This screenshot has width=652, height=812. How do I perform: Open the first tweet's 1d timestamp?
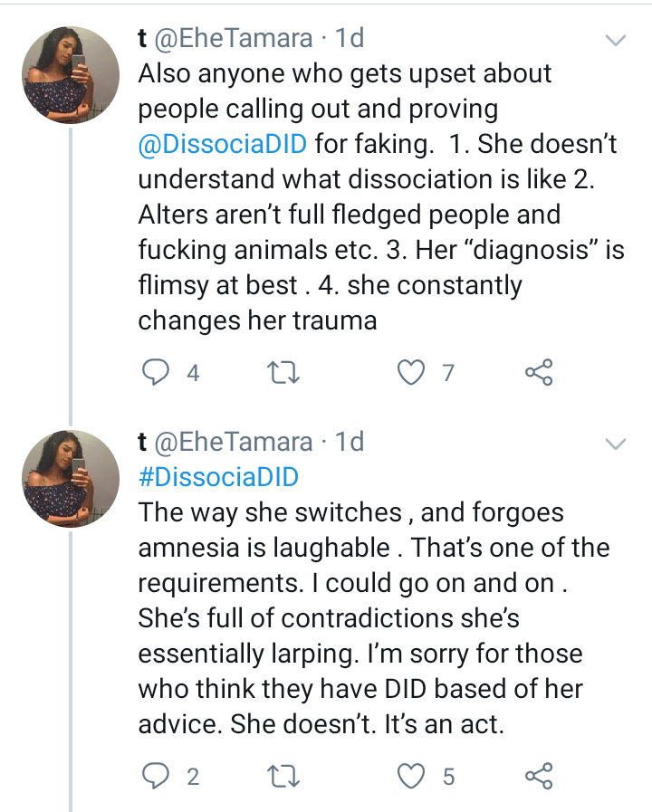tap(349, 38)
